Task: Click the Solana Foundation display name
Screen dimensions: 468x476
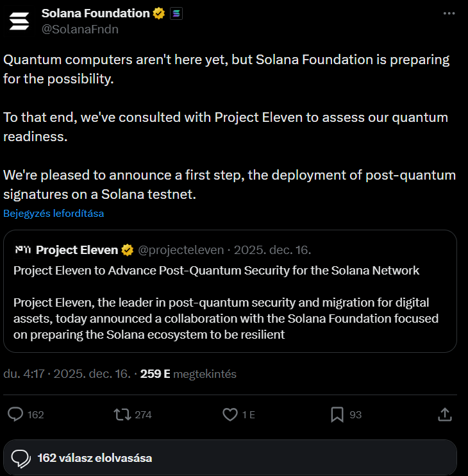Action: point(95,13)
